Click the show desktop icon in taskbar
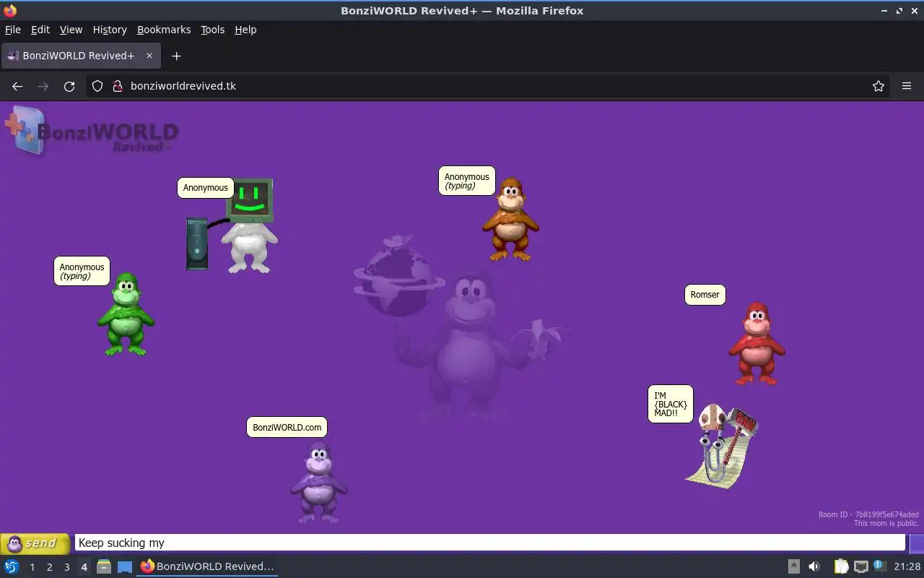The width and height of the screenshot is (924, 578). point(124,566)
